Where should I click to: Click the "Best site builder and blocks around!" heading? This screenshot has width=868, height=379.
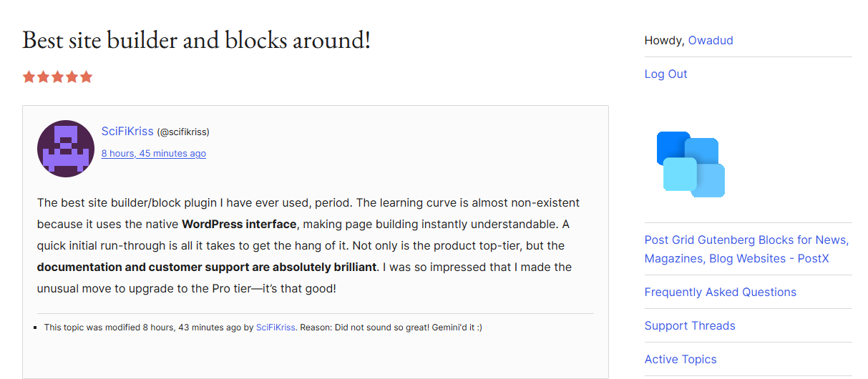[x=197, y=39]
